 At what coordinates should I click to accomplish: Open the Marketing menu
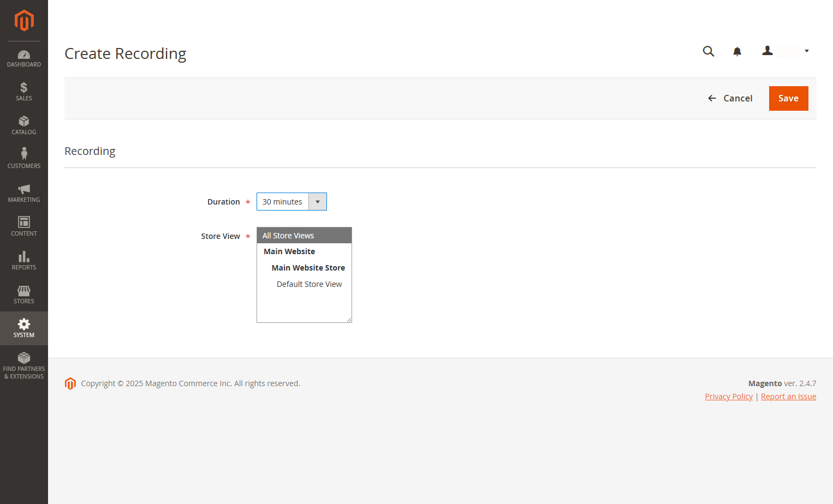coord(24,193)
